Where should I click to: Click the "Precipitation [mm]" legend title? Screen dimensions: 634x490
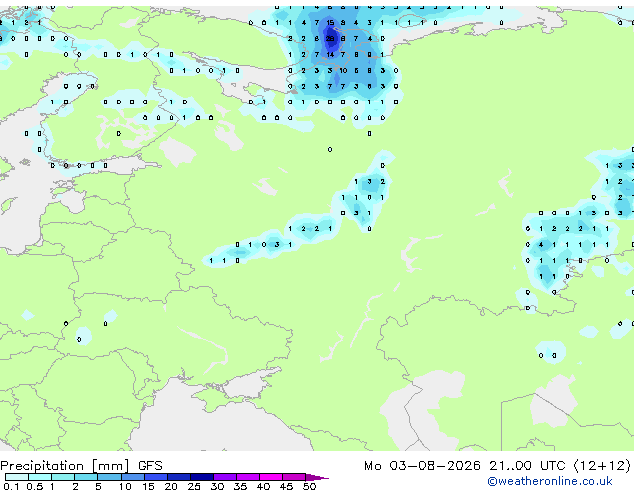tap(65, 466)
